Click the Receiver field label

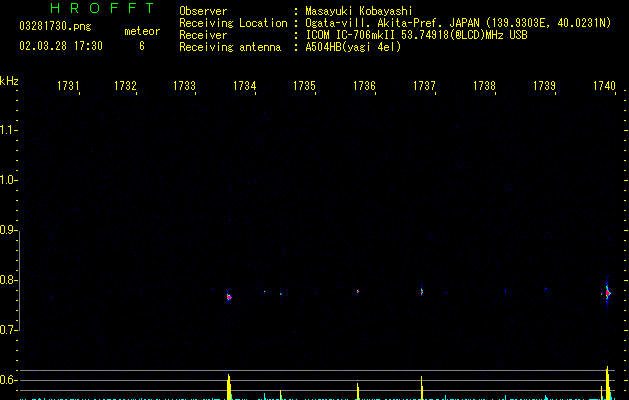[203, 35]
